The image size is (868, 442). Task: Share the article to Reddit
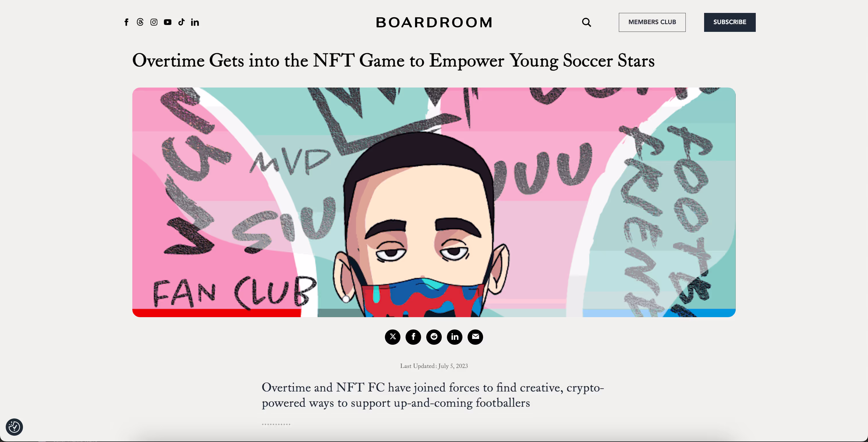(x=434, y=337)
